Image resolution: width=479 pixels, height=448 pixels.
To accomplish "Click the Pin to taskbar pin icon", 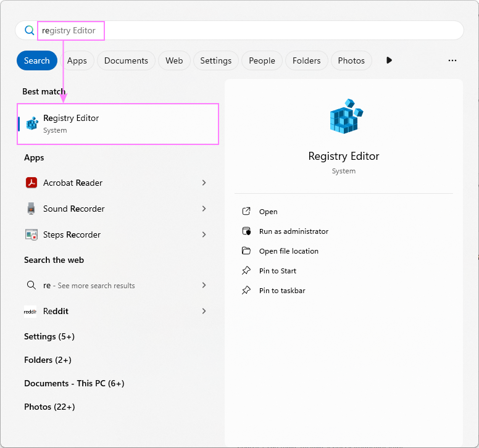I will click(246, 290).
